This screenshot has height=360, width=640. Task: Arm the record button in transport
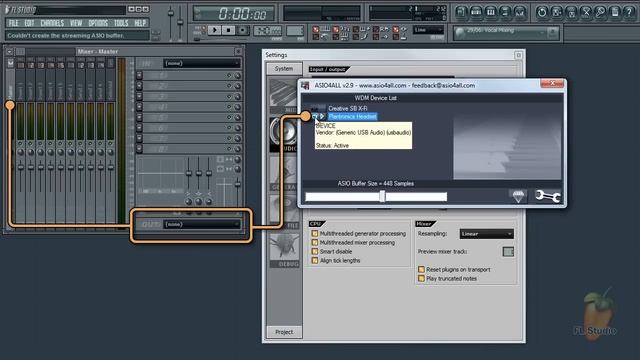[x=242, y=30]
